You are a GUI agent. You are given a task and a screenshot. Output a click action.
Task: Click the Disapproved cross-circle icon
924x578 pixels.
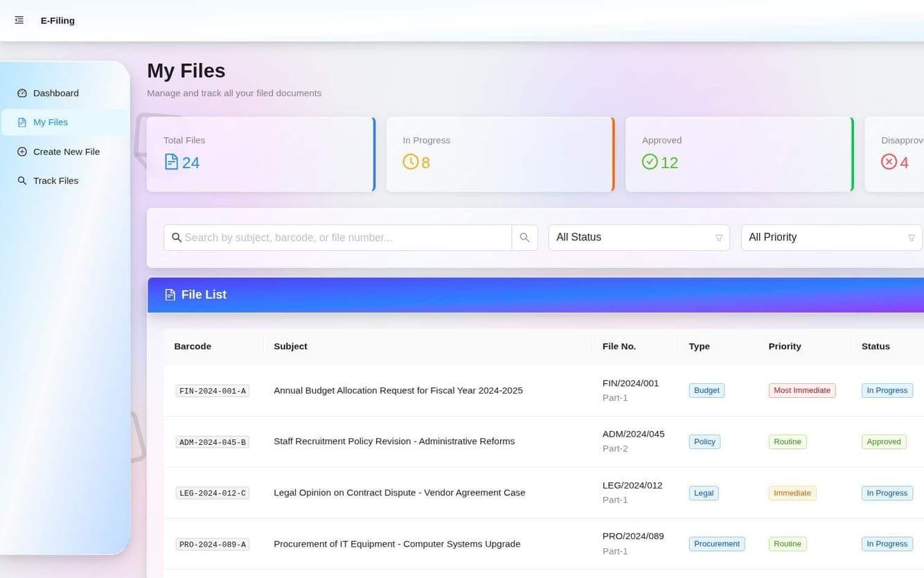(889, 161)
